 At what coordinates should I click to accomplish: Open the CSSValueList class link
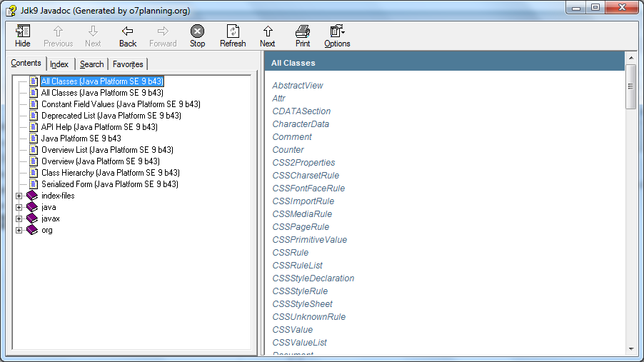point(299,342)
